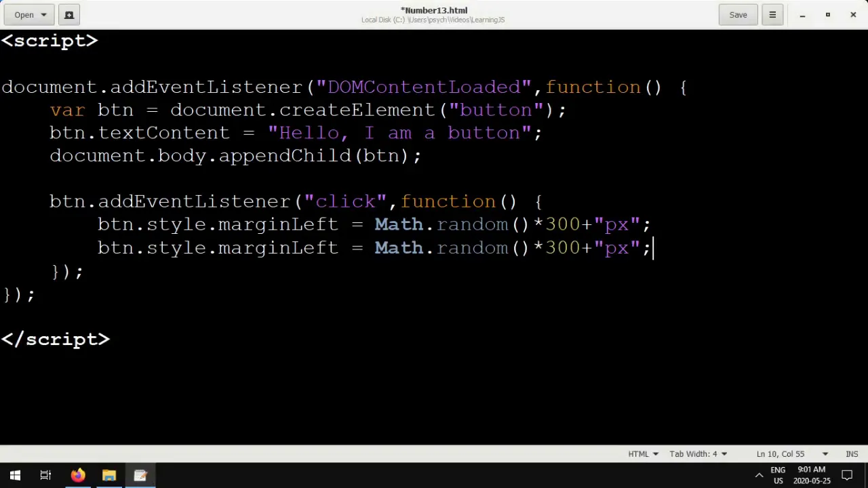
Task: Click the btn.textContent property text
Action: [x=140, y=133]
